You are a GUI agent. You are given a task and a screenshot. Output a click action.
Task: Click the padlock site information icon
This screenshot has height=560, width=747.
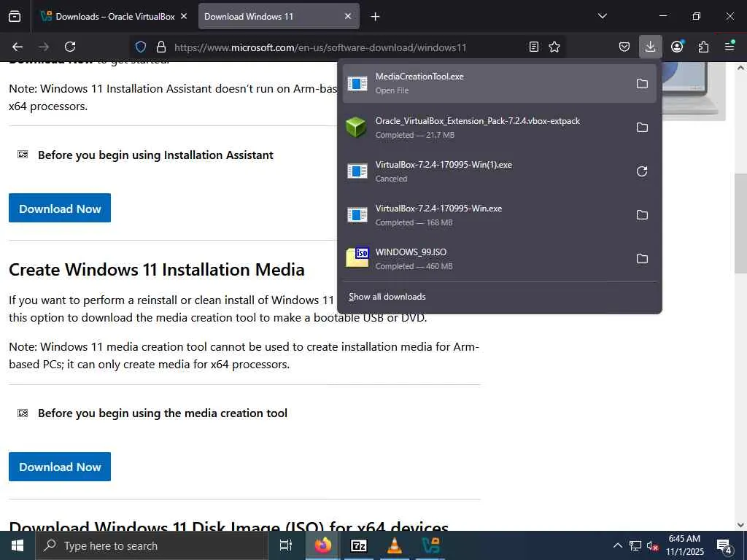coord(161,47)
